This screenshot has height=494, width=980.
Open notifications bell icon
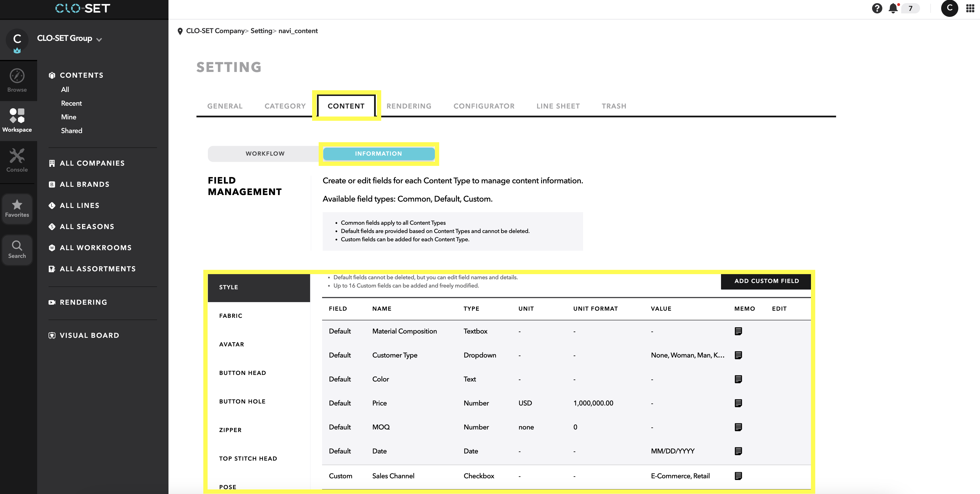tap(893, 8)
